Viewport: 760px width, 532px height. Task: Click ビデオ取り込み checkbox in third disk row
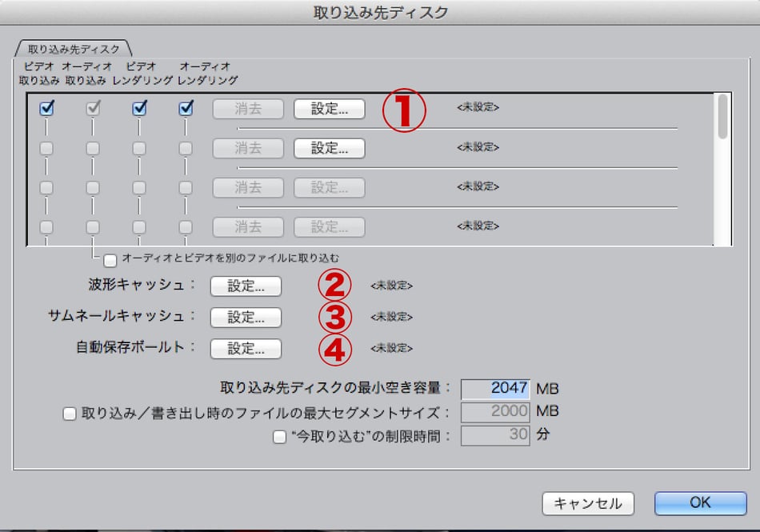[x=46, y=187]
